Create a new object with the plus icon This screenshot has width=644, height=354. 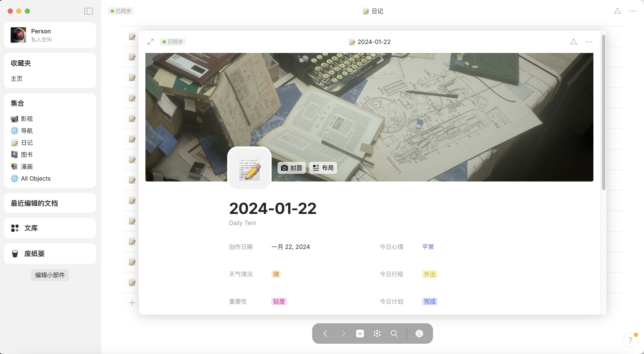click(360, 333)
